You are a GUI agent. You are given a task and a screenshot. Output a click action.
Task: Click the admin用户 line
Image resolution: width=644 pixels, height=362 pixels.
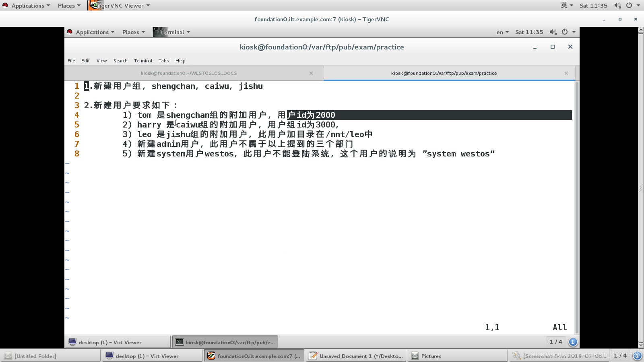(238, 144)
